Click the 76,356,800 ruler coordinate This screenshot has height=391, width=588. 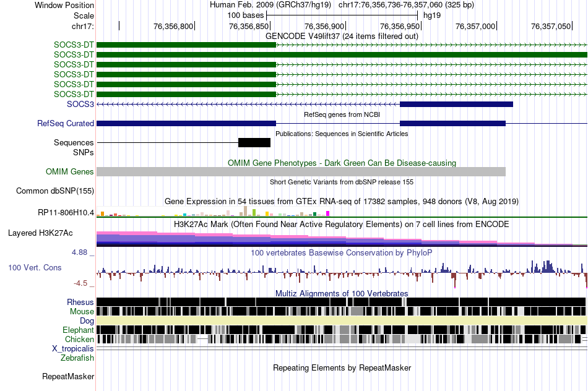(173, 26)
